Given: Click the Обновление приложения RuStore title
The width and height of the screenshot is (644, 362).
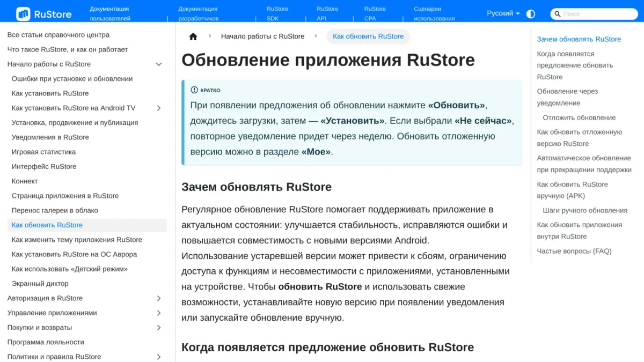Looking at the screenshot, I should (328, 60).
